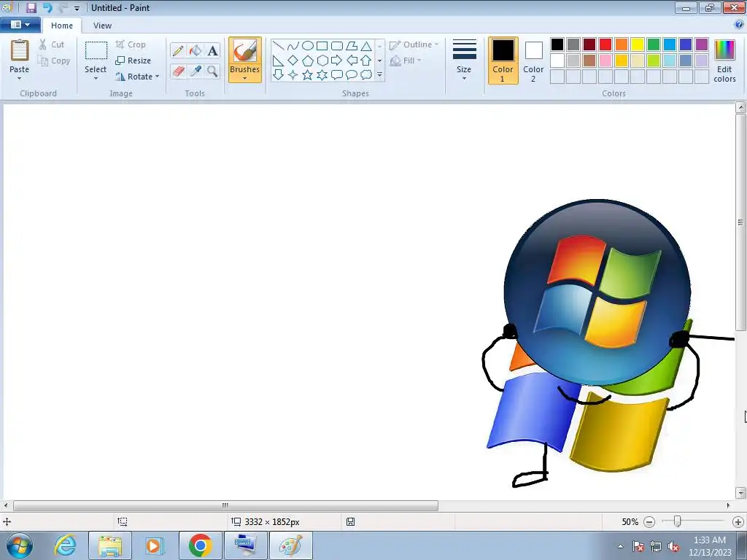Click the vertical scrollbar down arrow

click(740, 493)
